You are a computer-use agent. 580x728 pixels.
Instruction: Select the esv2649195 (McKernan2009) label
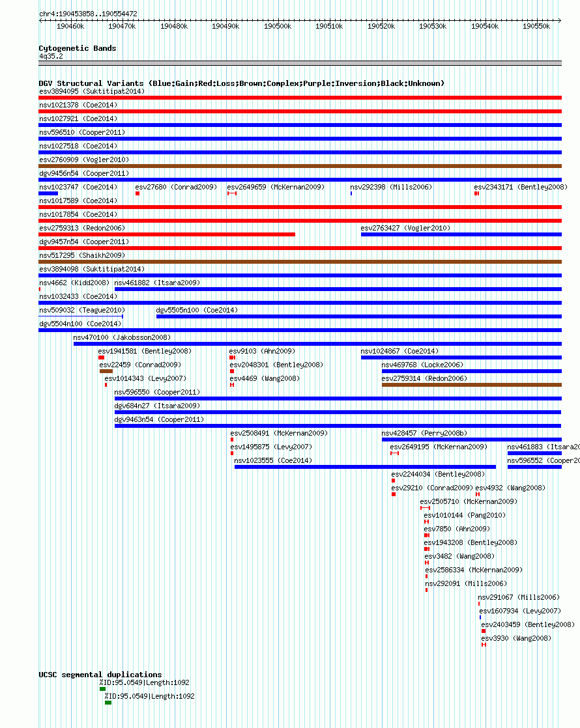439,447
